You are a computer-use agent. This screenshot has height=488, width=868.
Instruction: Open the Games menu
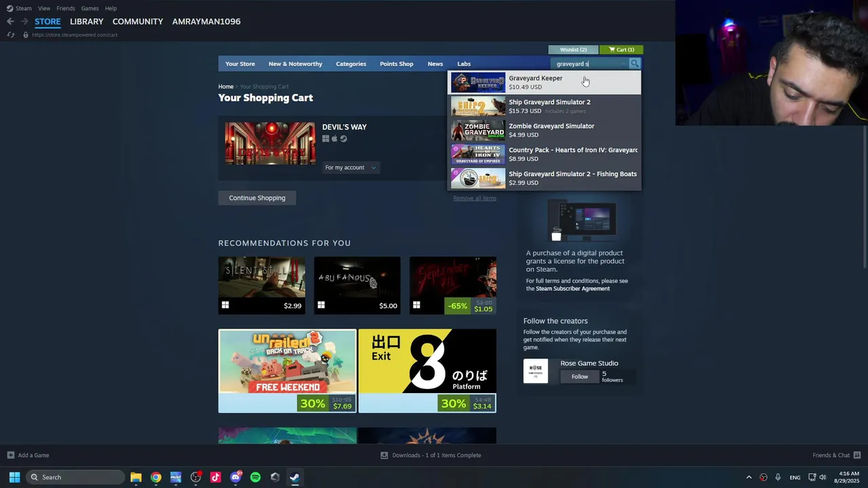90,8
